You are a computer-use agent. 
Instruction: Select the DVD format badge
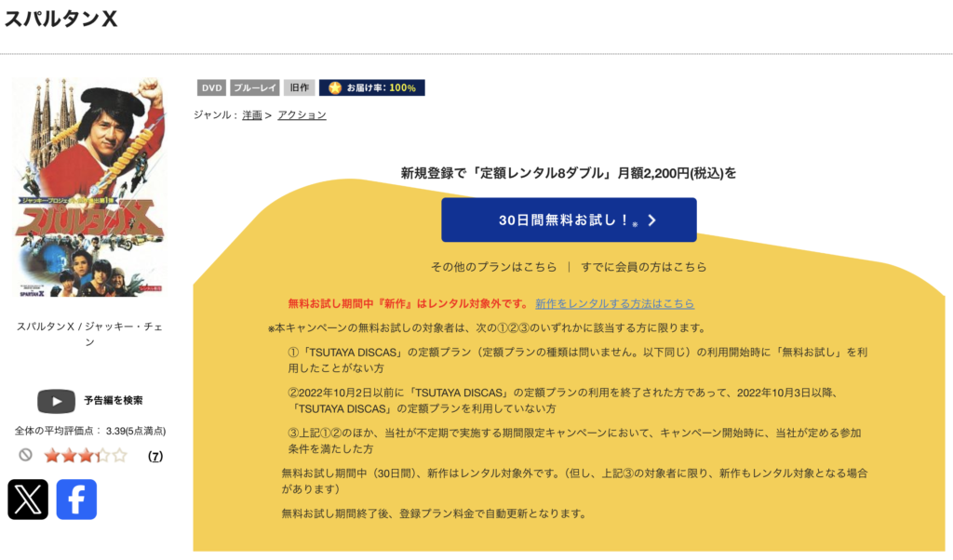pos(211,87)
